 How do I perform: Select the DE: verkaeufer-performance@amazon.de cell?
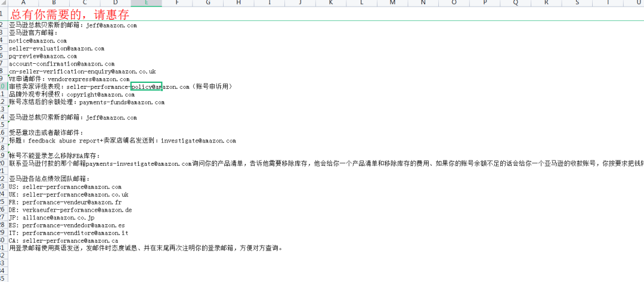[70, 210]
